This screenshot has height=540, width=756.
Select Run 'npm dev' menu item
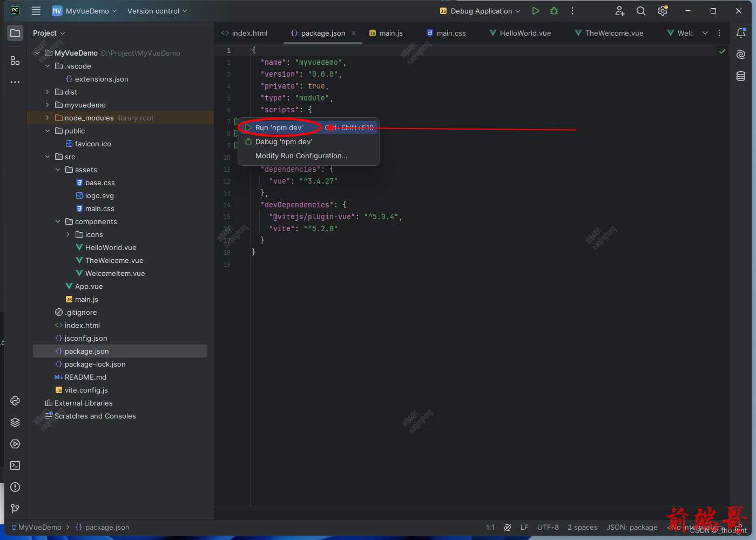[x=308, y=127]
